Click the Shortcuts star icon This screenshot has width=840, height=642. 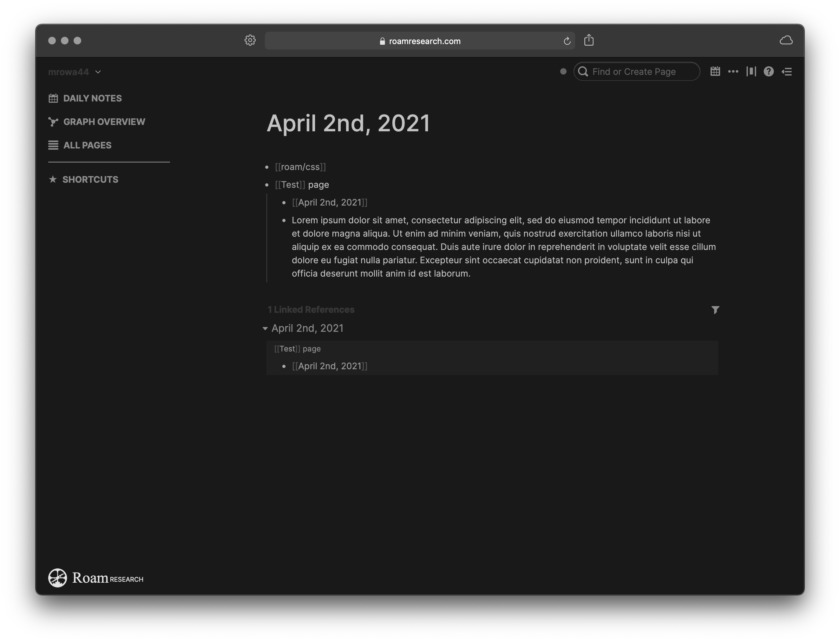click(x=53, y=179)
